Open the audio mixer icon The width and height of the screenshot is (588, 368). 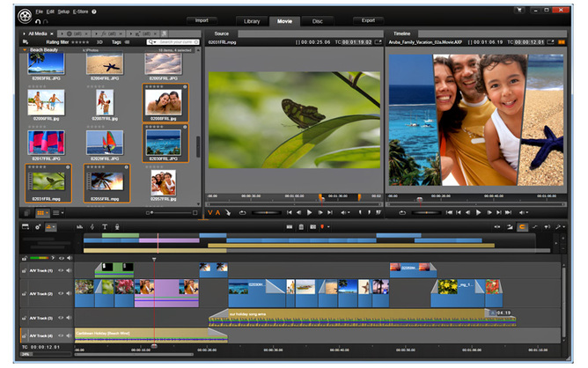point(79,226)
